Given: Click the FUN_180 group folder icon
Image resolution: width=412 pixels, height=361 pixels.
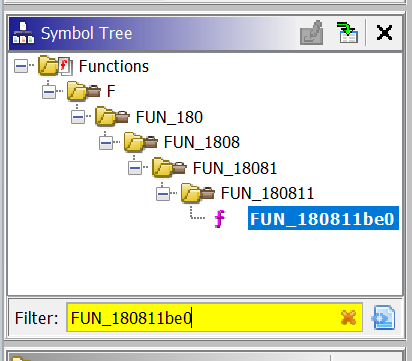Looking at the screenshot, I should point(112,116).
